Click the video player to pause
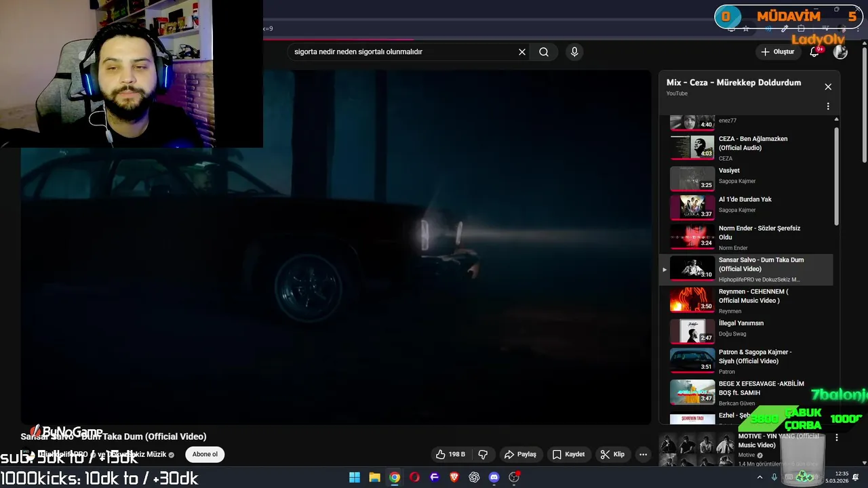This screenshot has width=868, height=488. [x=336, y=247]
